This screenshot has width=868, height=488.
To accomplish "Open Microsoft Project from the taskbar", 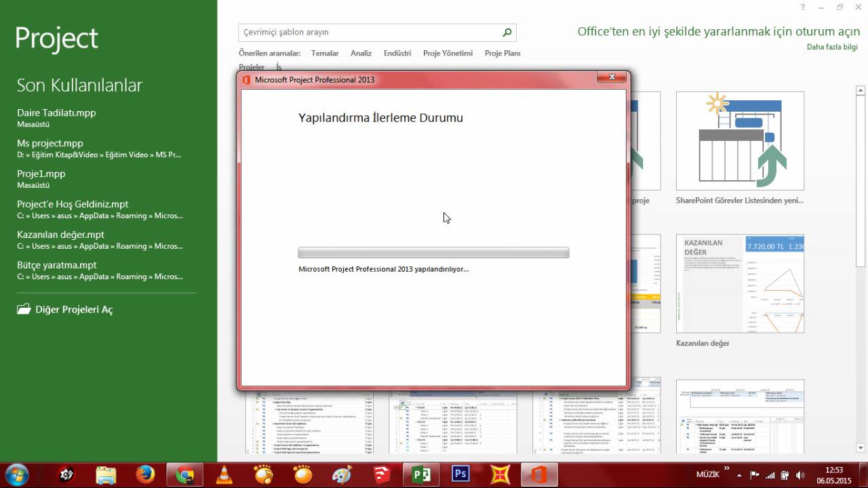I will click(421, 474).
